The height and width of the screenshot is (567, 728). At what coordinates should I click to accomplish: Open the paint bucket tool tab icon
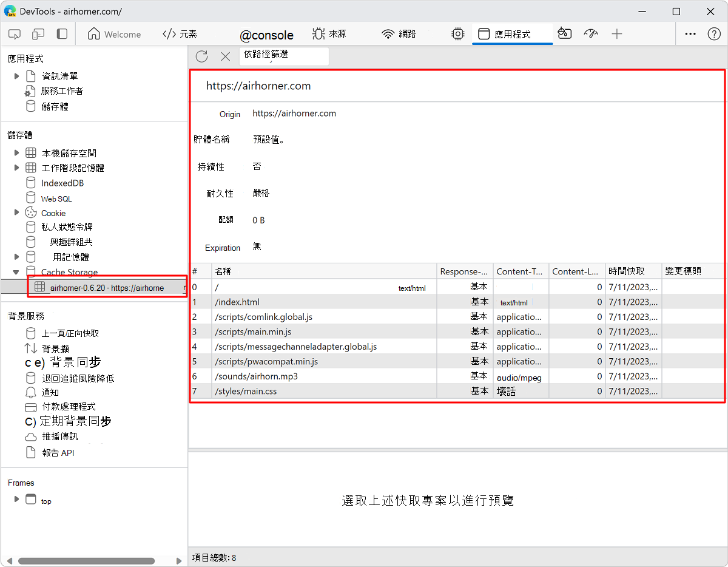(565, 34)
